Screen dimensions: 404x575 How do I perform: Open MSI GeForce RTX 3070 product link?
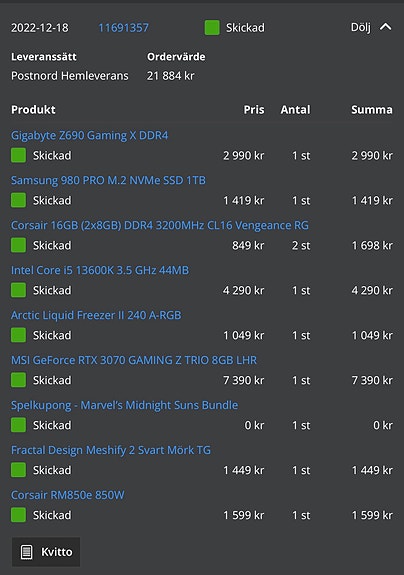pos(134,360)
